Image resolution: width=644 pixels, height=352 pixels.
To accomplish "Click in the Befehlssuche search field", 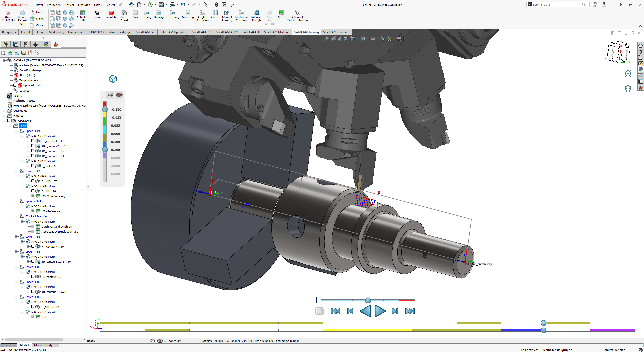I will click(x=556, y=5).
